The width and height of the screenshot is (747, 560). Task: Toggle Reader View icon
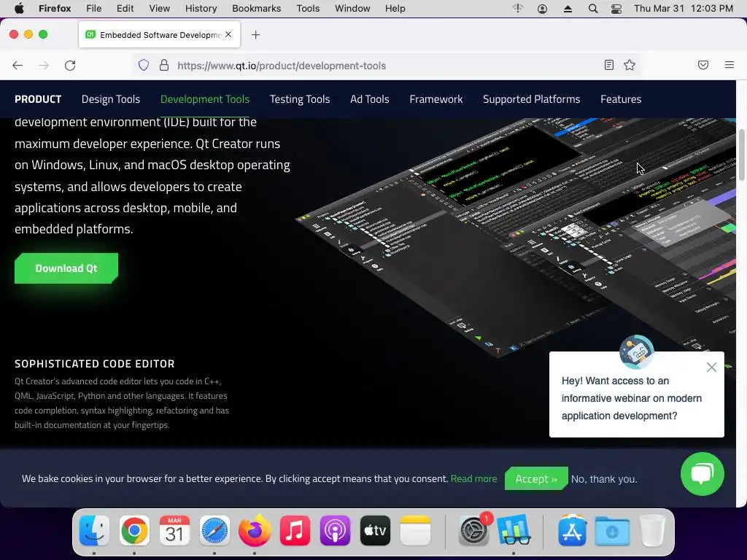point(609,65)
